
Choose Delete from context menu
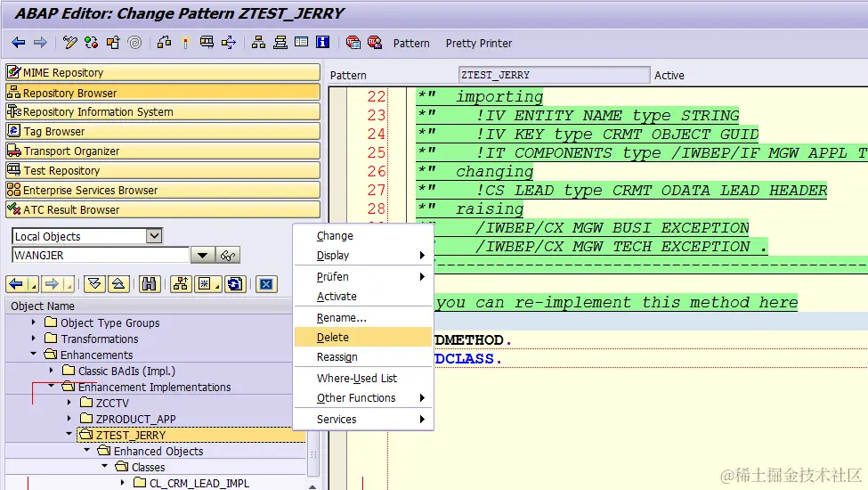tap(362, 337)
